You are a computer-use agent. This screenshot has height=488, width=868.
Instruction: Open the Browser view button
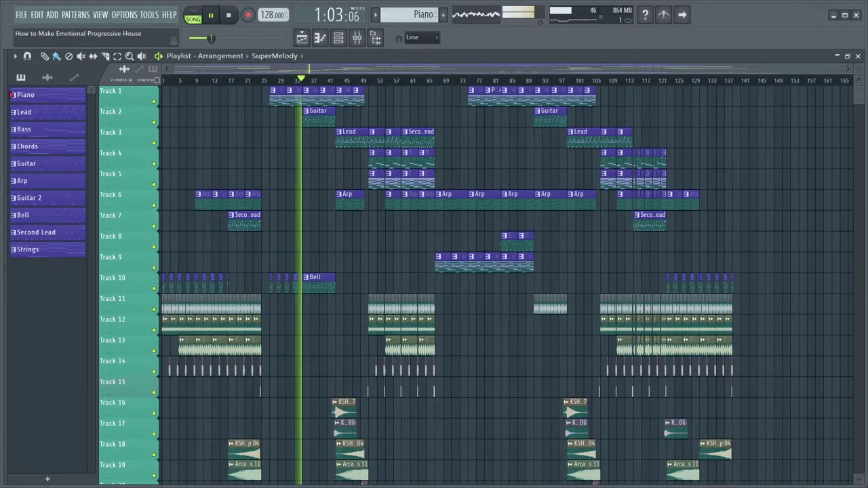tap(375, 38)
